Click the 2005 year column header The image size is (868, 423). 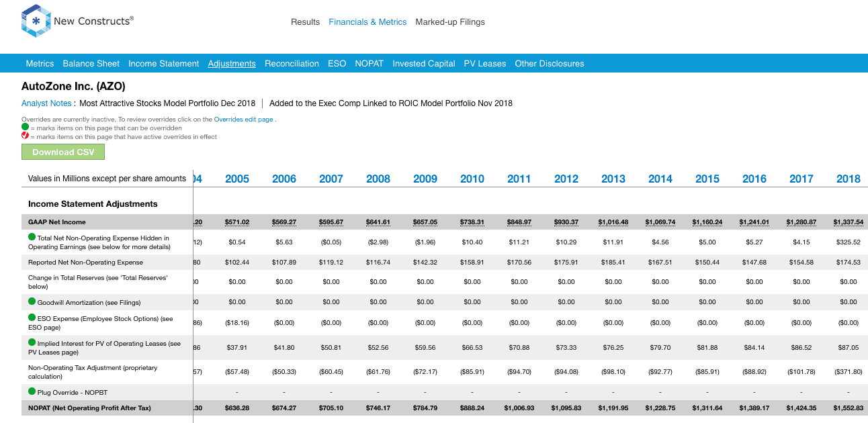tap(237, 179)
